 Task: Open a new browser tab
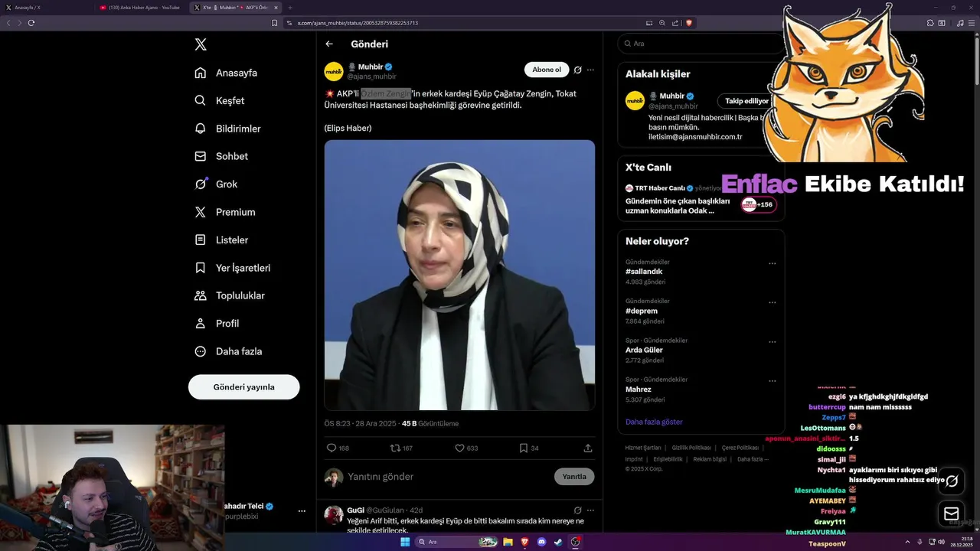[290, 8]
